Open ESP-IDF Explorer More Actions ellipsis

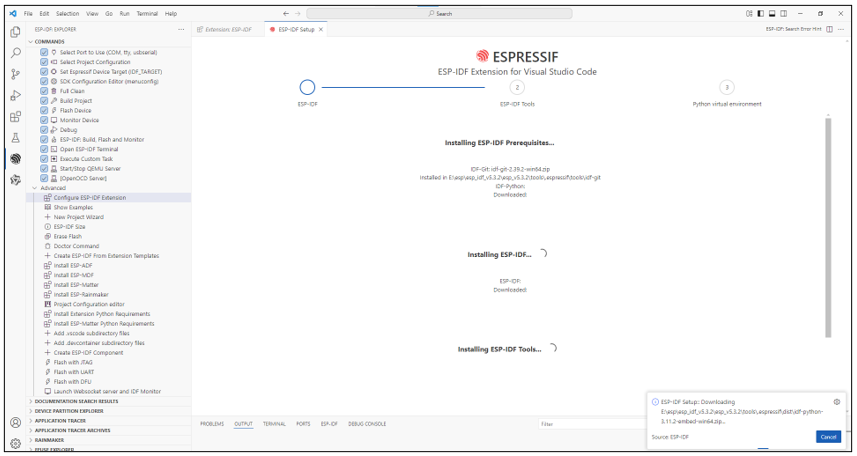tap(181, 30)
